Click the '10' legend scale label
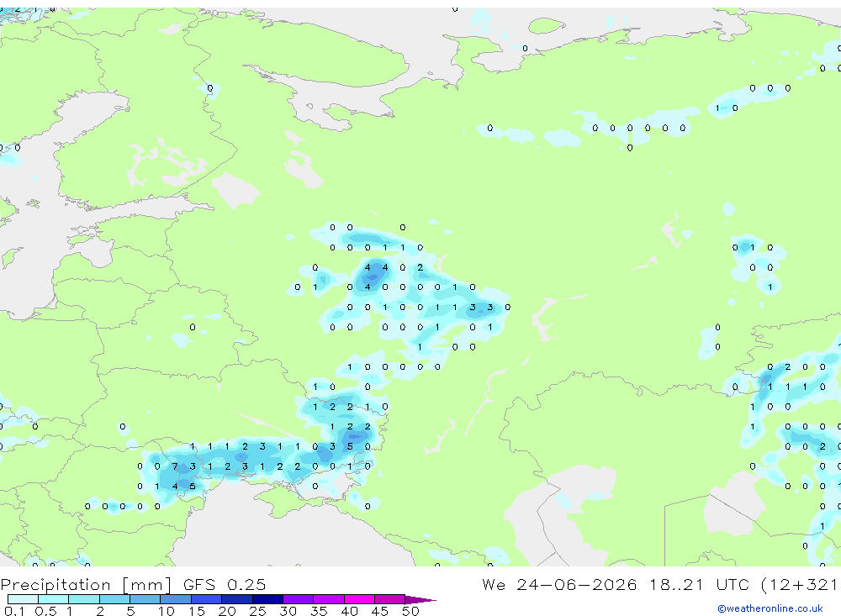Viewport: 841px width, 616px height. coord(167,611)
